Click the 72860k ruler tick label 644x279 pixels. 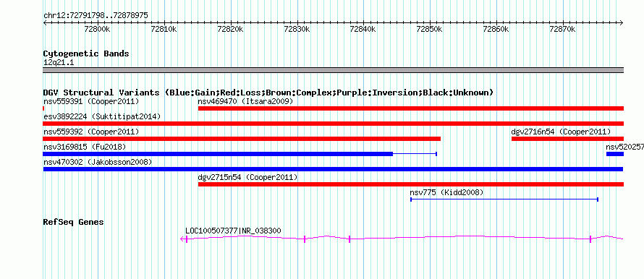click(496, 30)
